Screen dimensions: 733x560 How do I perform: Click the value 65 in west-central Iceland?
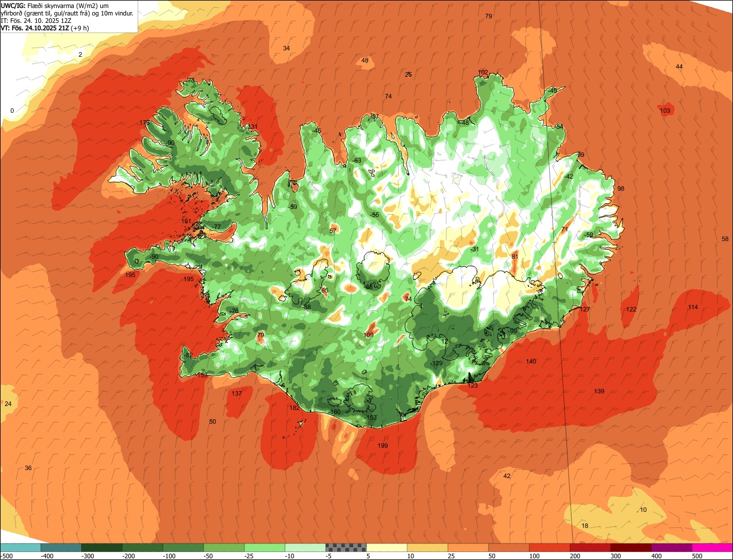[325, 291]
